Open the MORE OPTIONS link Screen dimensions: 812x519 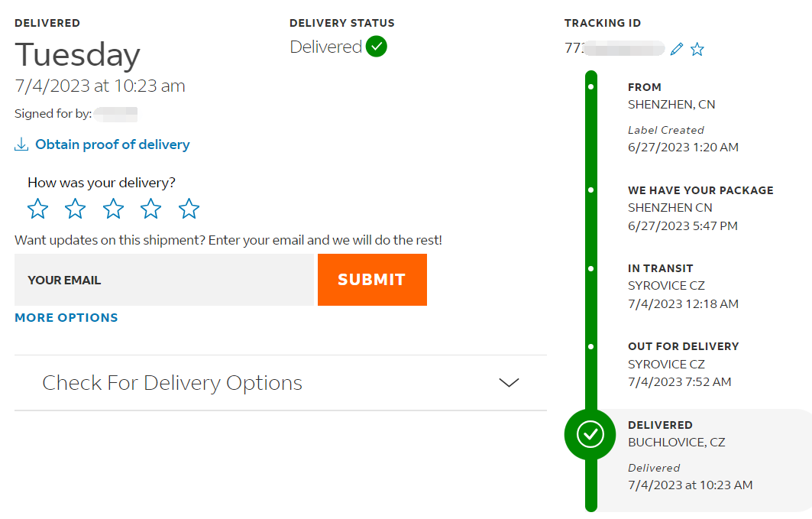tap(66, 317)
